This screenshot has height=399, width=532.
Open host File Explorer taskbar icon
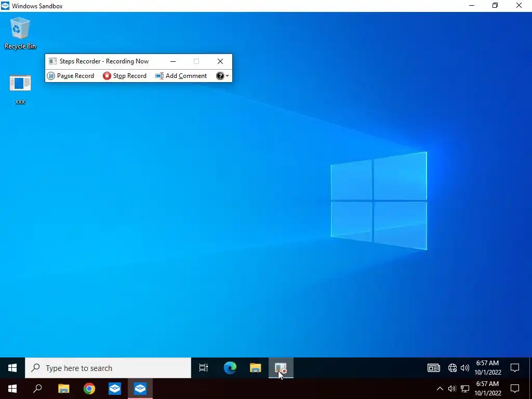(x=63, y=389)
